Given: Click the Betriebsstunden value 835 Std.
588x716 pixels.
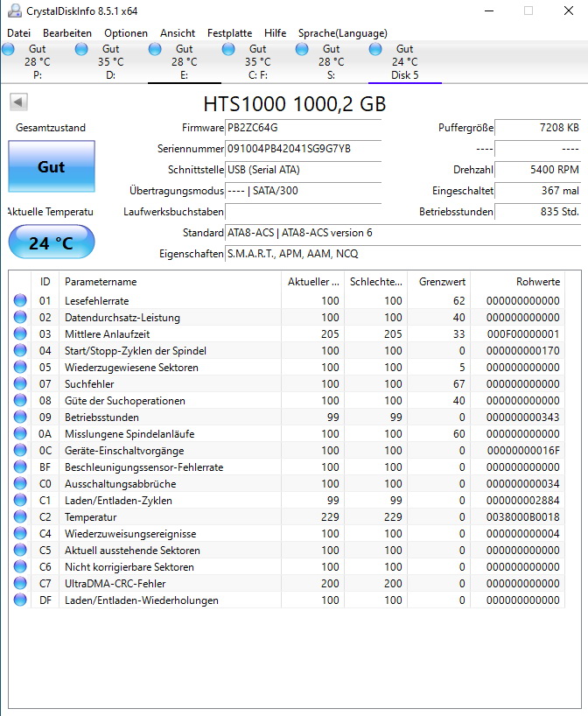Looking at the screenshot, I should point(538,212).
